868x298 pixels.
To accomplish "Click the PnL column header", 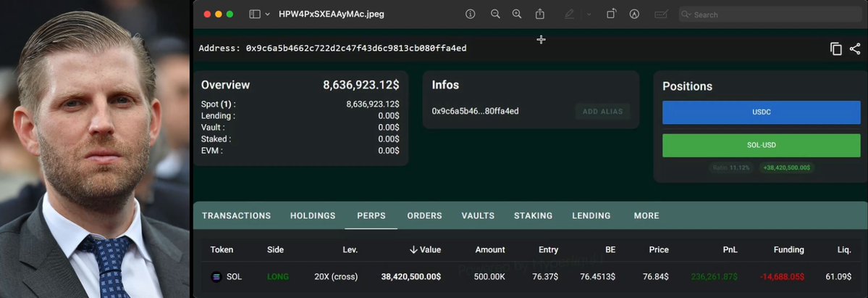I will click(730, 249).
